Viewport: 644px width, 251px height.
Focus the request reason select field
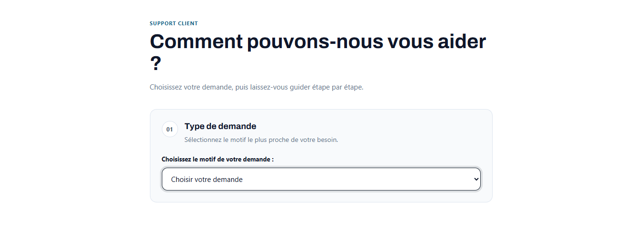[x=321, y=179]
